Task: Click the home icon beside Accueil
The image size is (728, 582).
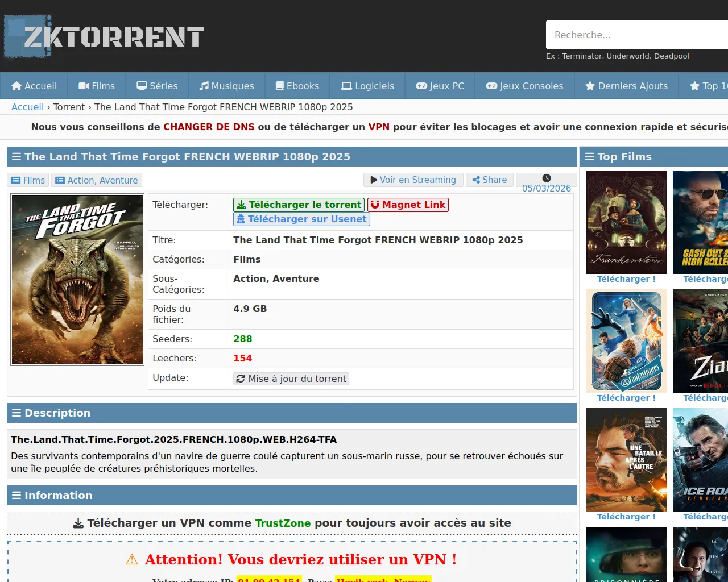Action: (x=16, y=86)
